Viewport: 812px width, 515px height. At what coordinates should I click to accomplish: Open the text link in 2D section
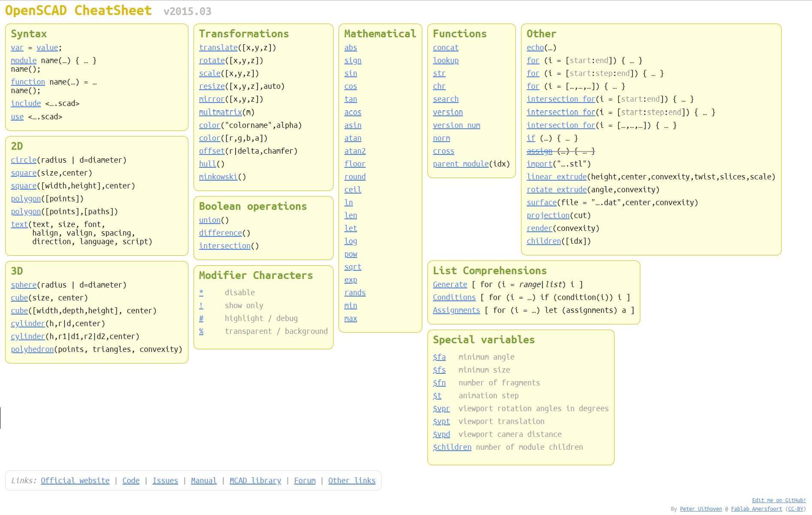coord(19,224)
